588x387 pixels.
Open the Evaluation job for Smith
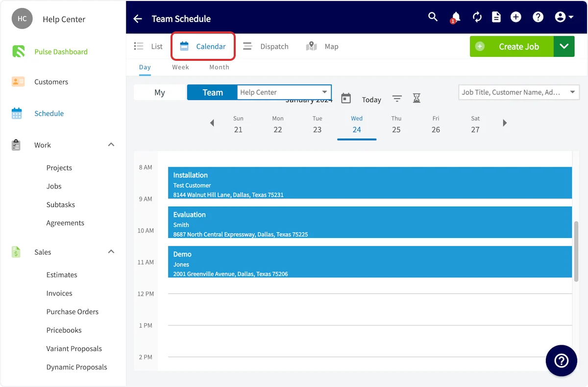[370, 222]
